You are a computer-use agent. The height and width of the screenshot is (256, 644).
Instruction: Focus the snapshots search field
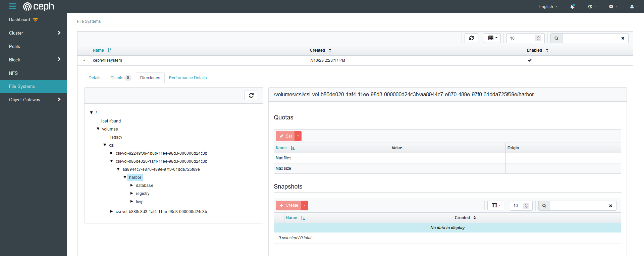tap(578, 206)
